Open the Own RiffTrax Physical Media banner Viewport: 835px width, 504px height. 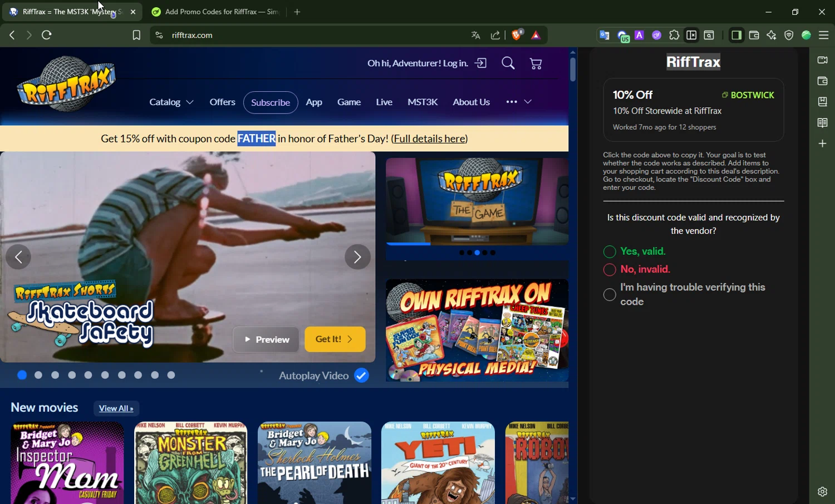(477, 330)
